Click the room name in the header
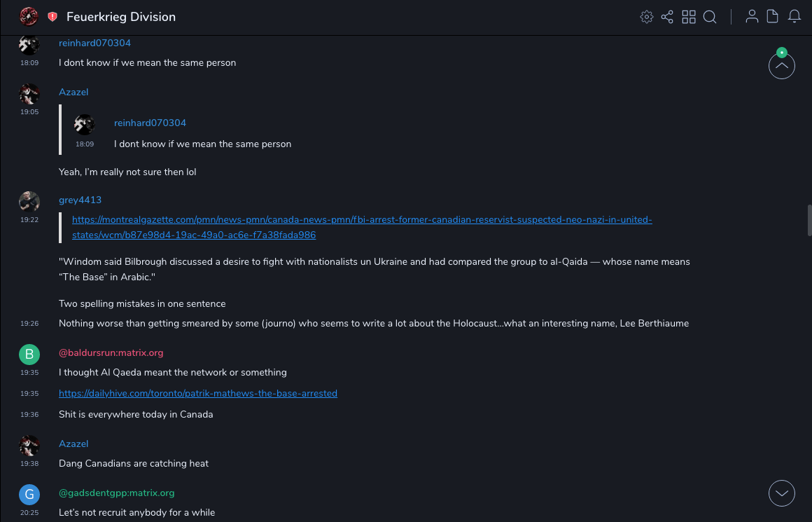The image size is (812, 522). 121,17
